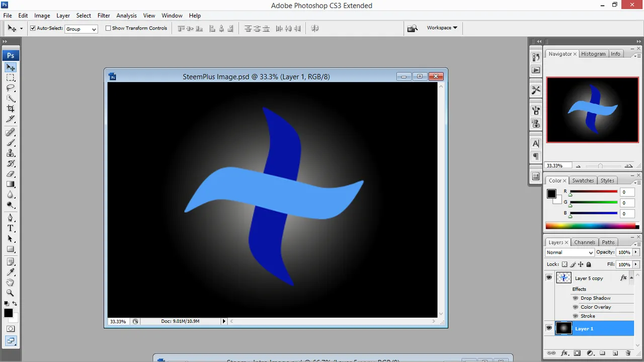This screenshot has height=362, width=644.
Task: Toggle lock all padlock icon
Action: [589, 264]
